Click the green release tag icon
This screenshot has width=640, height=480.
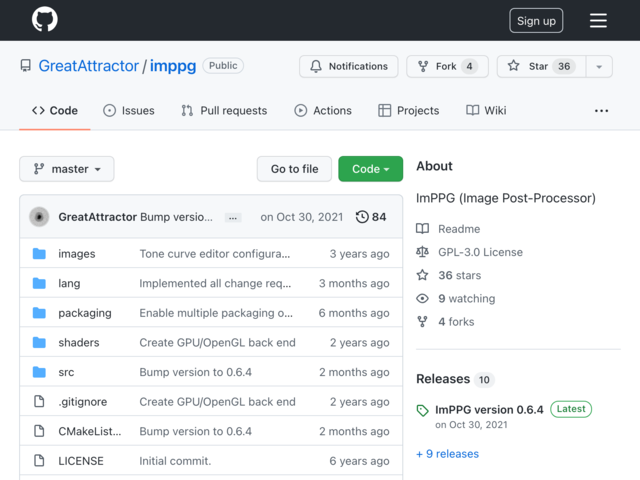[x=422, y=410]
